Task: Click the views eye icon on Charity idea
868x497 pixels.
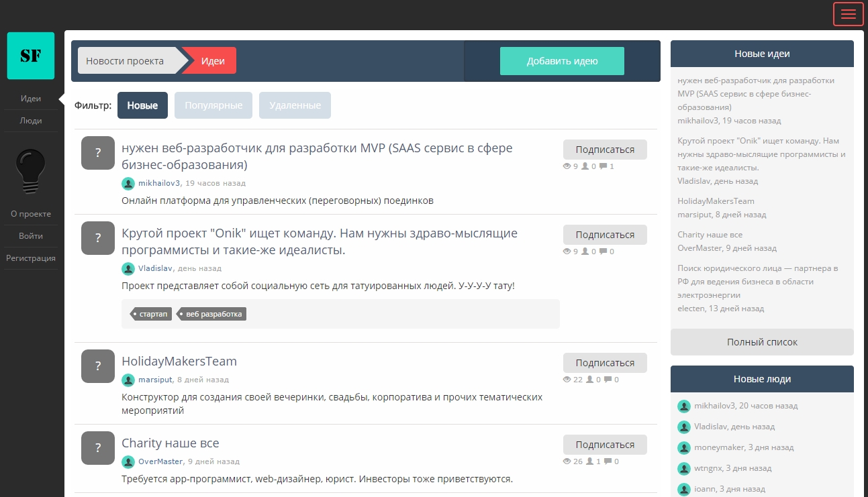Action: pos(567,461)
